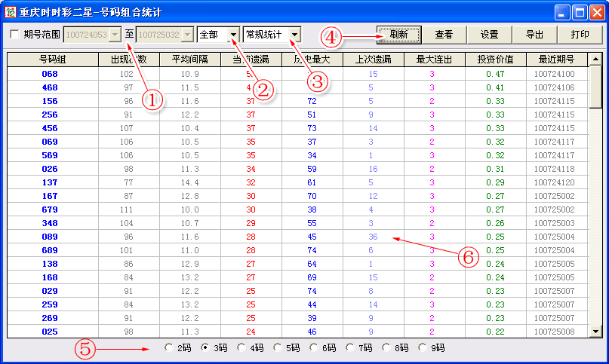Click 上次遗漏 value 36 in row 089
The width and height of the screenshot is (609, 364).
click(x=373, y=237)
